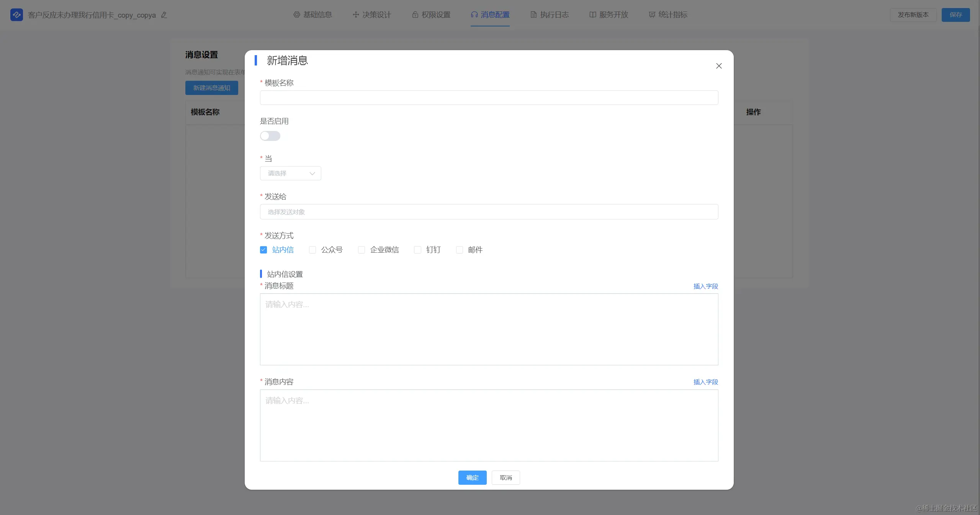Click the pencil edit icon beside title
Screen dimensions: 980x515
click(x=164, y=15)
